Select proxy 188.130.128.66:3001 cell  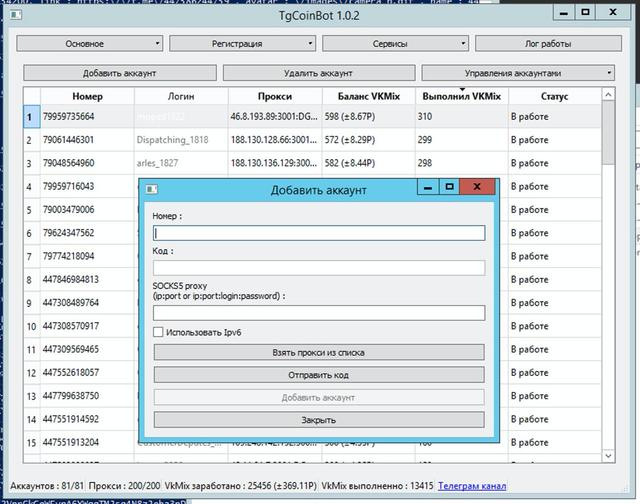point(275,140)
